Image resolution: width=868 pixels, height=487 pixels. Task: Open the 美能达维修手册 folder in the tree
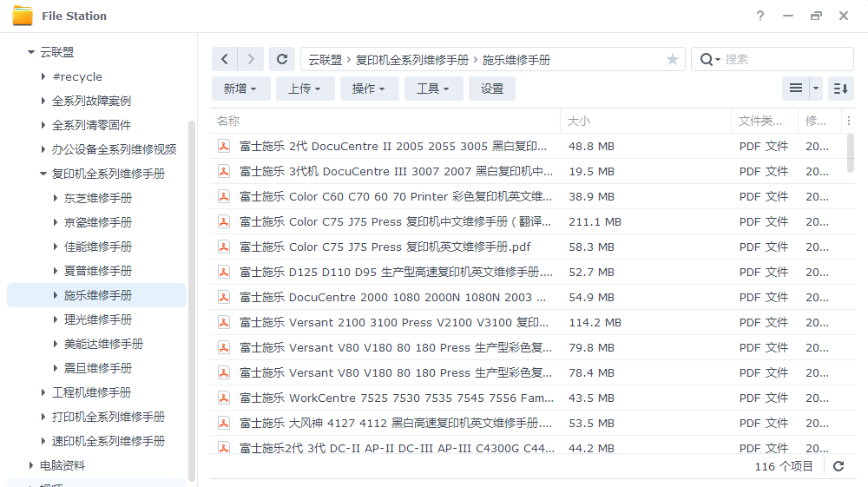[103, 345]
